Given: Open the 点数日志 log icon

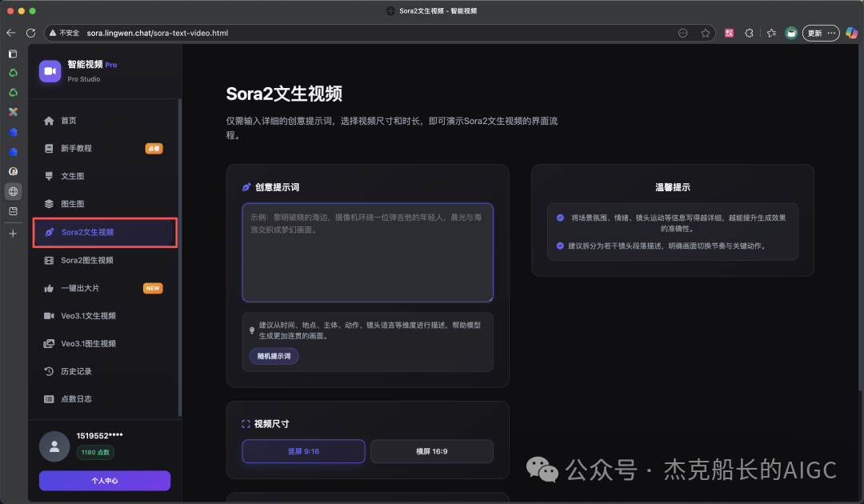Looking at the screenshot, I should 50,398.
